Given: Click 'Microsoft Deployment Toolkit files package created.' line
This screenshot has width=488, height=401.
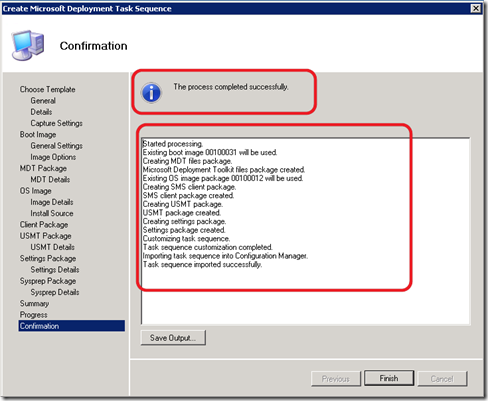Looking at the screenshot, I should [224, 170].
